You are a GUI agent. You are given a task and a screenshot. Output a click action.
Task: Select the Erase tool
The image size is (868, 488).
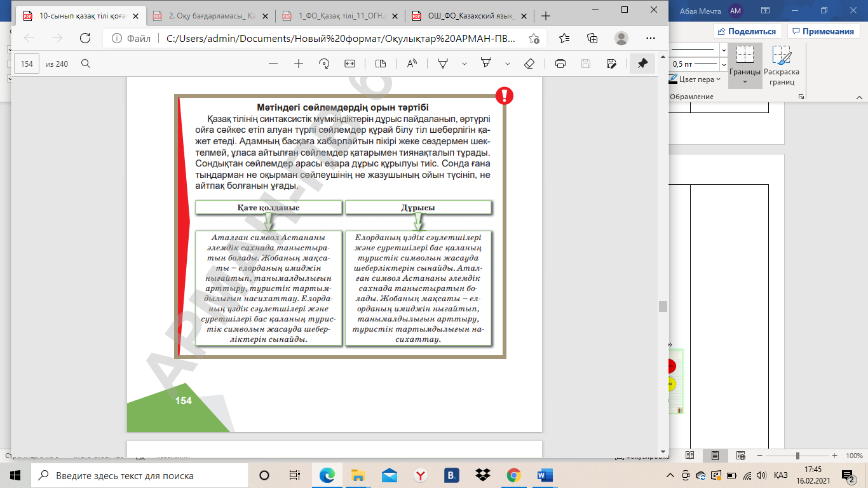click(529, 64)
